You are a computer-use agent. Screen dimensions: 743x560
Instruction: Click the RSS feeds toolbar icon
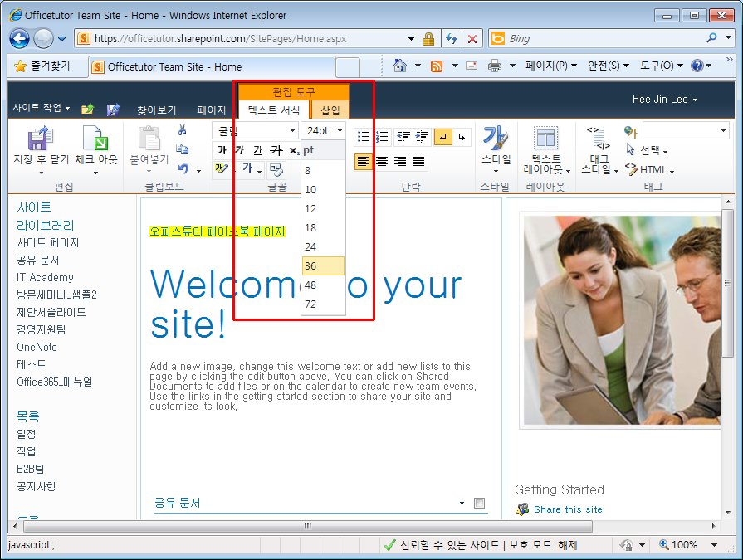[x=437, y=66]
